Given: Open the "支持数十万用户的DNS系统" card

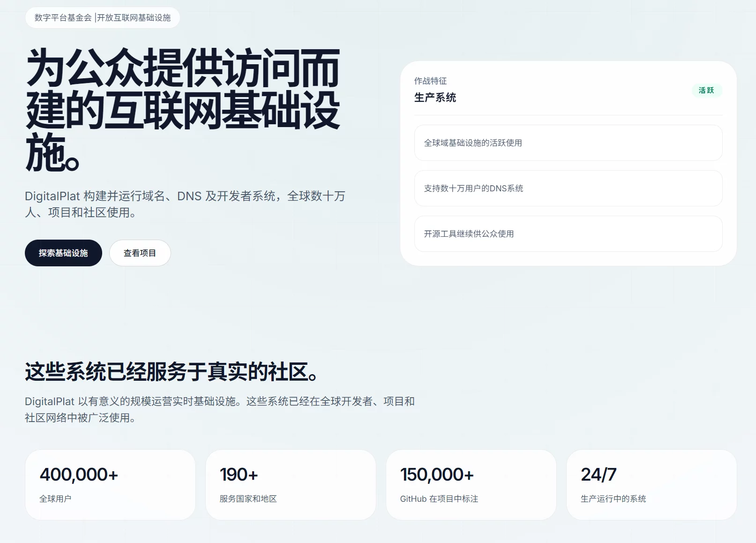Looking at the screenshot, I should [568, 189].
